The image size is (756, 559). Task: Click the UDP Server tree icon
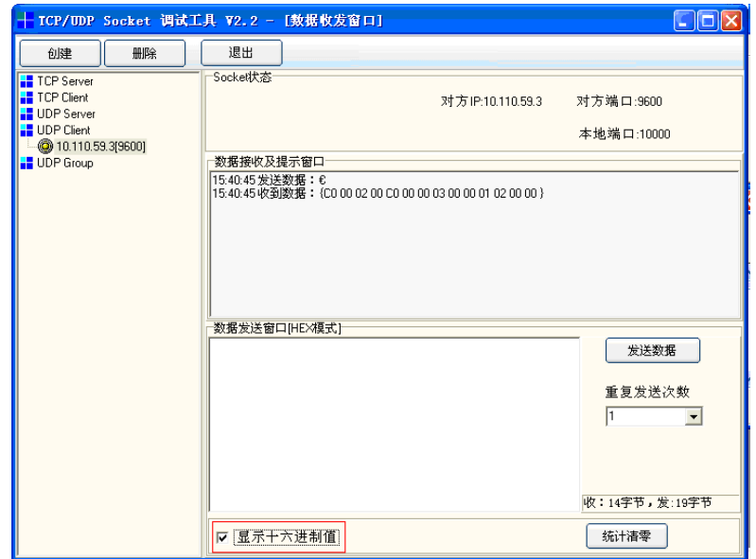(x=26, y=114)
